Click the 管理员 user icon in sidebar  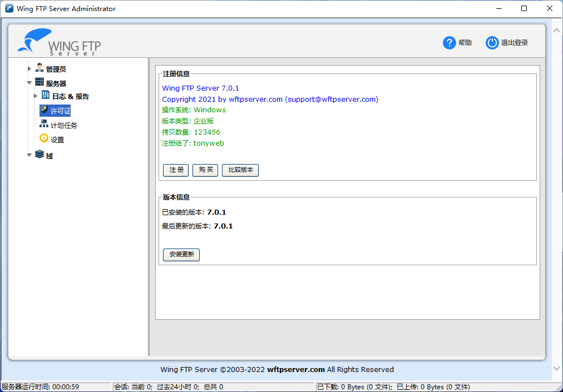tap(39, 68)
